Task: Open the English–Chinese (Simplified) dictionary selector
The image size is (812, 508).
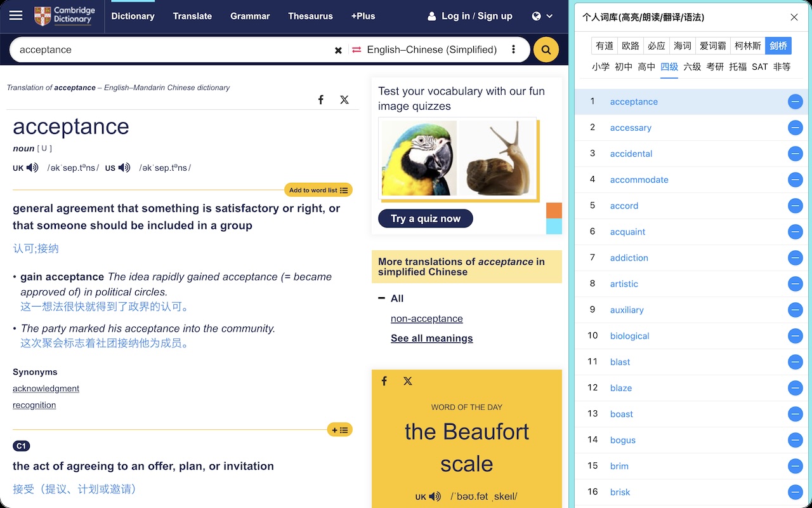Action: (431, 50)
